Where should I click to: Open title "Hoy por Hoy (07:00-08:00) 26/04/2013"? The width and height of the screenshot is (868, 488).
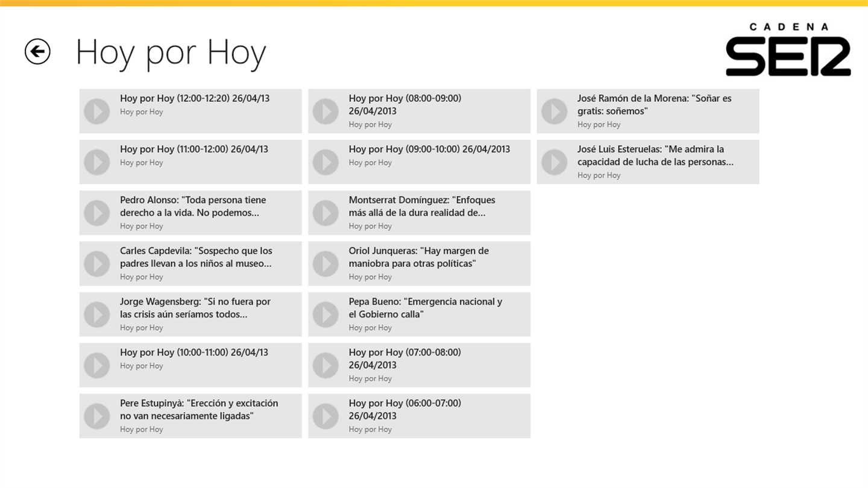click(405, 358)
